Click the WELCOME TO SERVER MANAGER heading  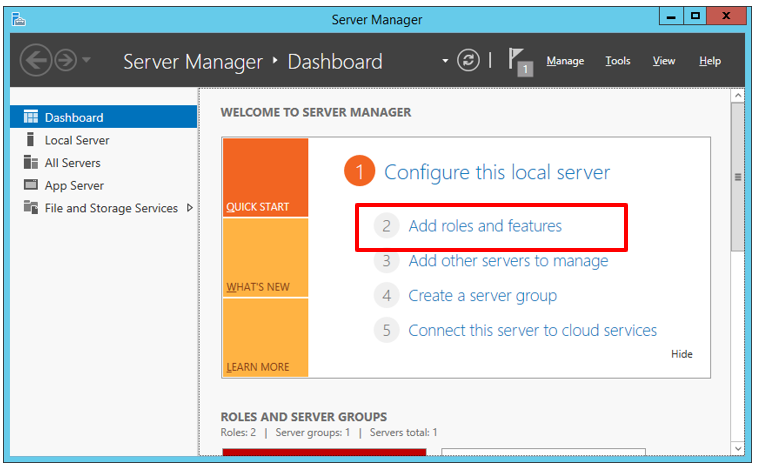click(x=316, y=112)
